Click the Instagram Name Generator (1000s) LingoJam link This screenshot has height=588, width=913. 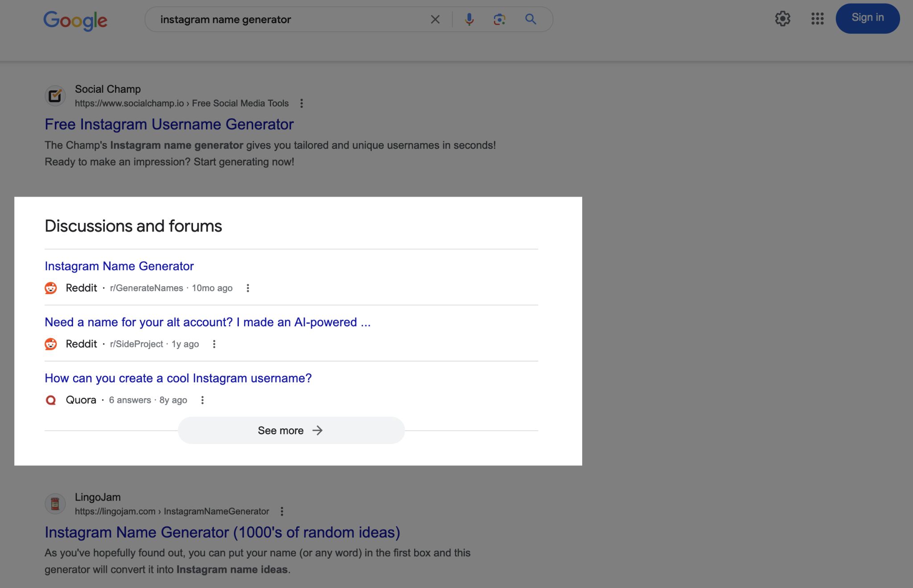[x=222, y=531]
